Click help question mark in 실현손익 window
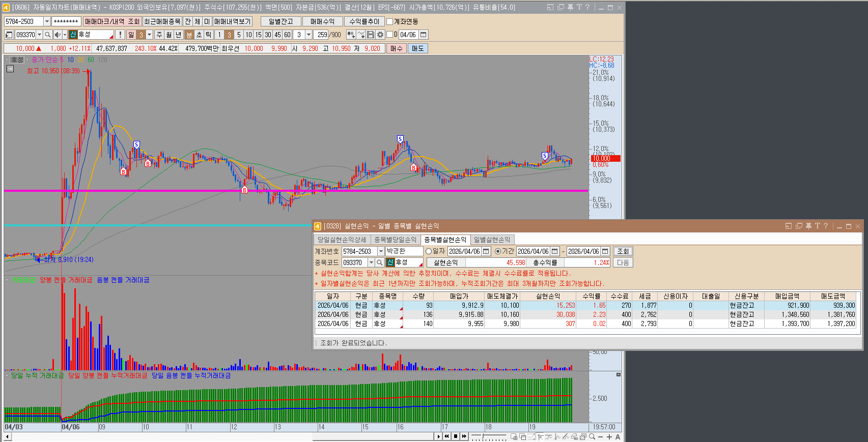The height and width of the screenshot is (442, 868). click(826, 226)
